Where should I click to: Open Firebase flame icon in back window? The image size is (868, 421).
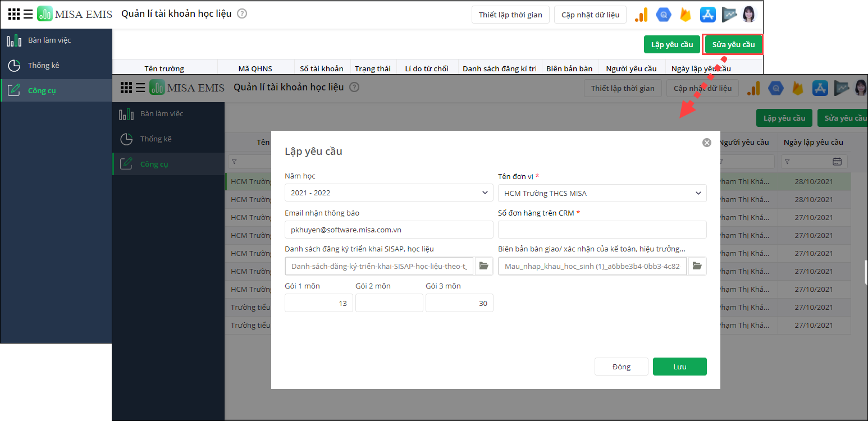coord(685,15)
